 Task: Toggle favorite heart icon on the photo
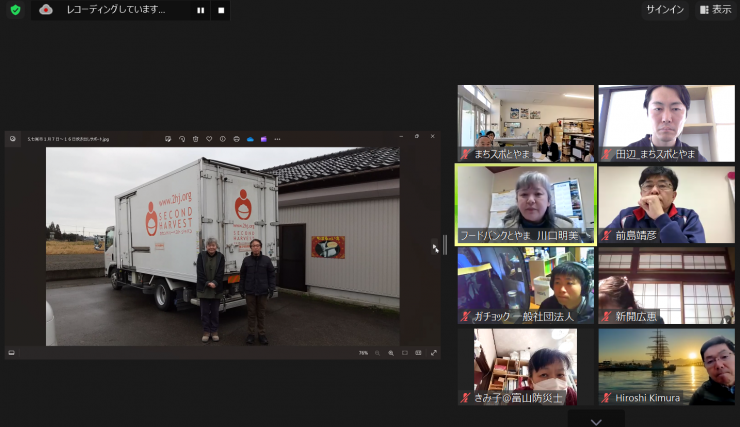[209, 139]
